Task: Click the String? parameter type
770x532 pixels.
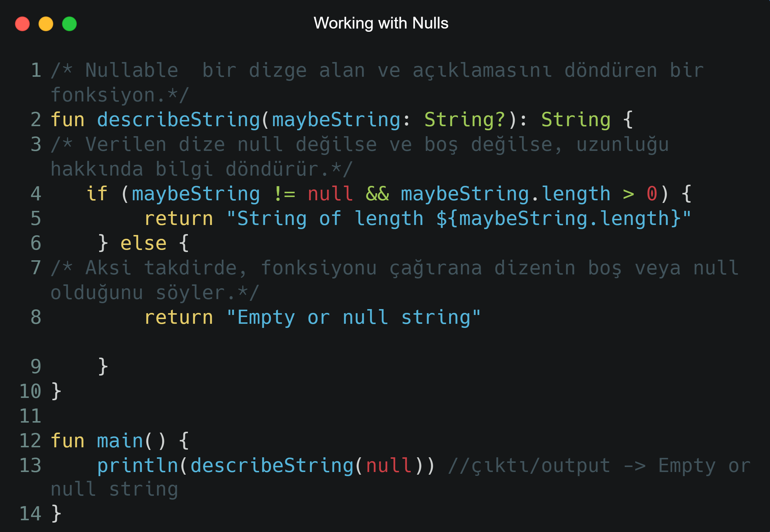Action: coord(464,120)
